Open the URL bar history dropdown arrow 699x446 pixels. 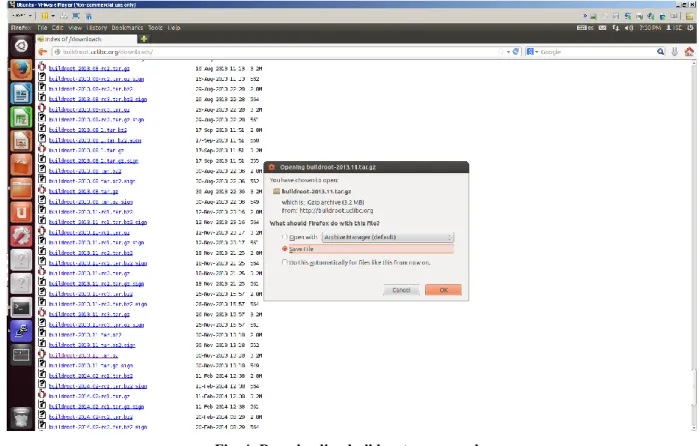508,52
